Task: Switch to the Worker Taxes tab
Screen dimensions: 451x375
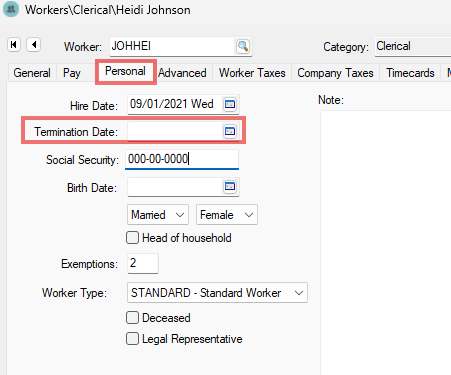Action: coord(252,73)
